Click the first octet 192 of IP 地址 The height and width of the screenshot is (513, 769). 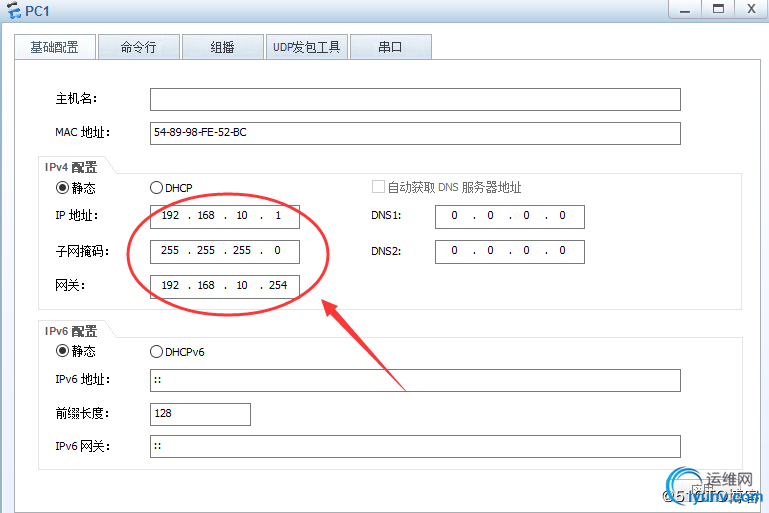tap(170, 215)
